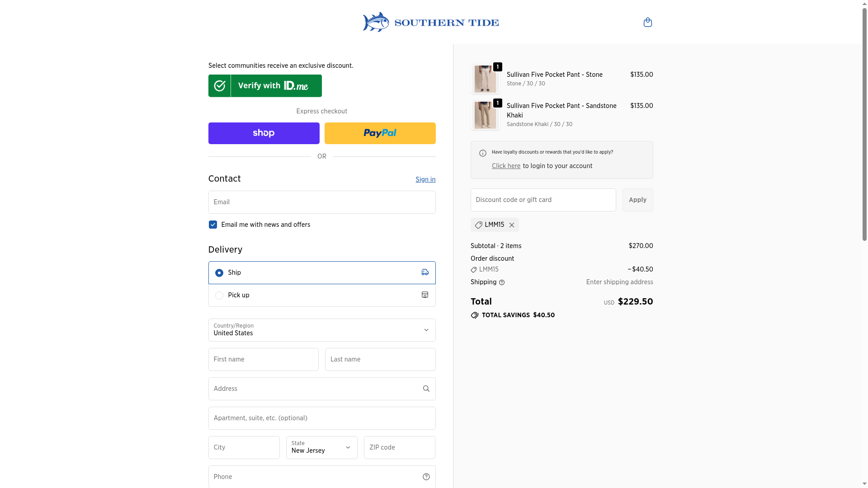Open the Country/Region dropdown
868x488 pixels.
point(321,330)
